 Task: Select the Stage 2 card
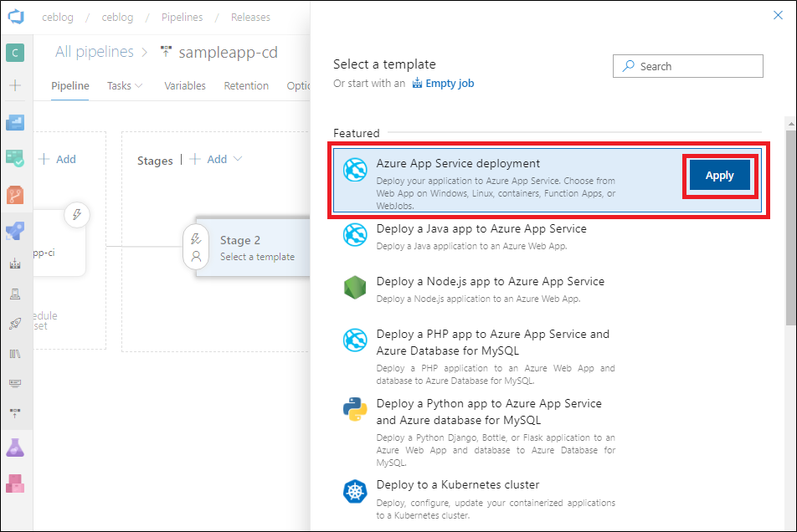pyautogui.click(x=253, y=248)
